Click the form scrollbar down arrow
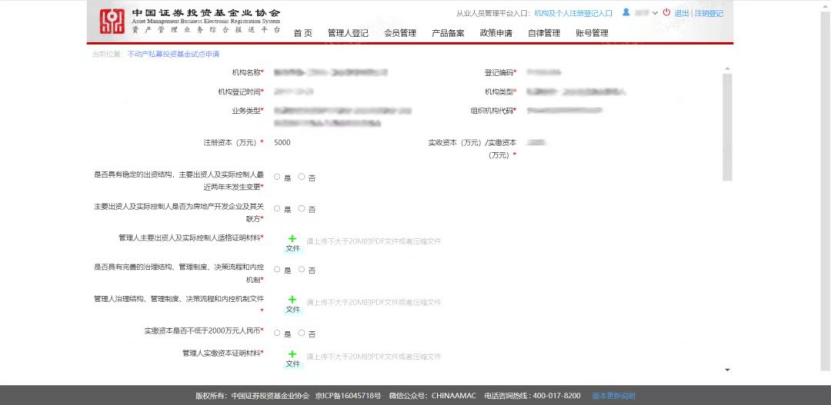This screenshot has width=831, height=406. (727, 369)
